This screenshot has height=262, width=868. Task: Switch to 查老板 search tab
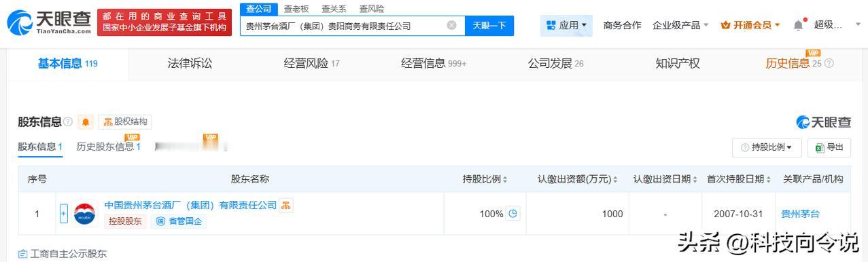[296, 9]
